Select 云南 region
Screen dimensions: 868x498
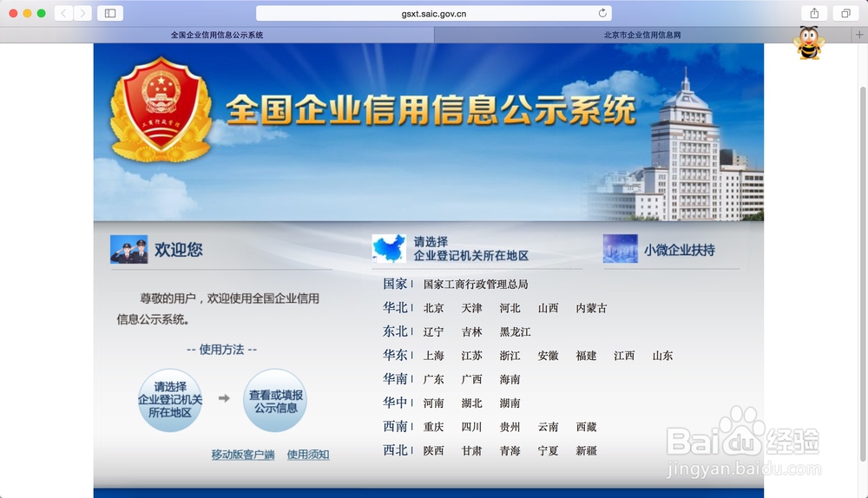tap(548, 427)
